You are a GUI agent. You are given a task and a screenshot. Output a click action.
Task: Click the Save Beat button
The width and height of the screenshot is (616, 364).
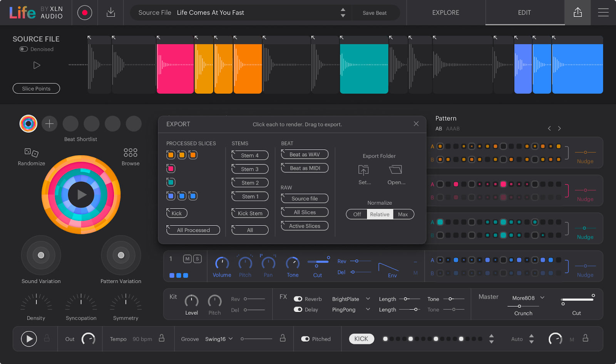375,12
